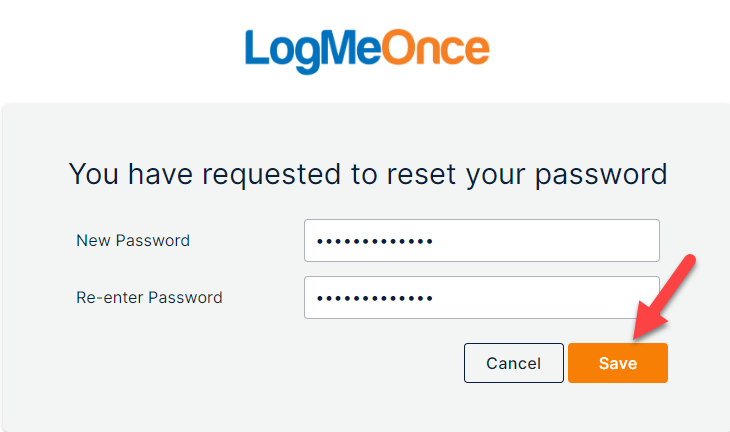730x432 pixels.
Task: Click the word "requested" in the heading
Action: point(271,176)
